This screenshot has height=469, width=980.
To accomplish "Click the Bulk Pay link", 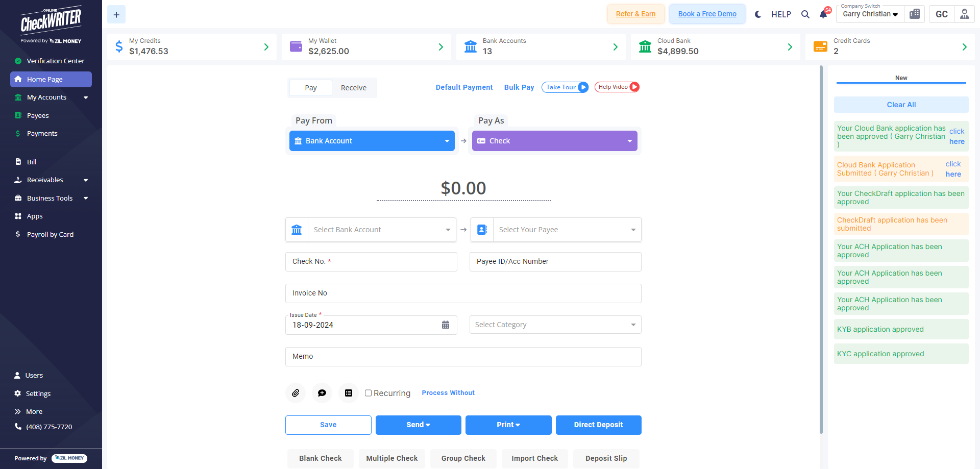I will (x=519, y=87).
